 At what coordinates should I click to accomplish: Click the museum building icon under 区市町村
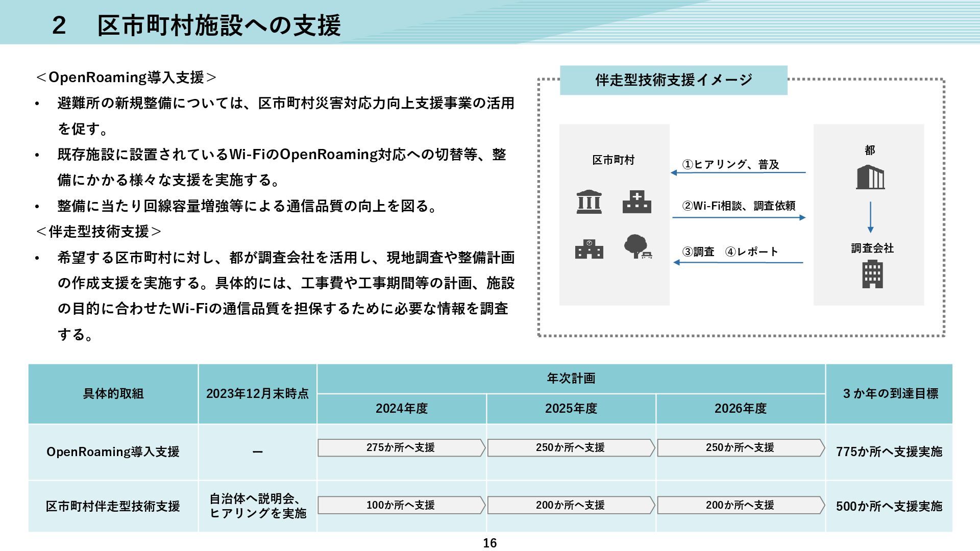point(589,202)
